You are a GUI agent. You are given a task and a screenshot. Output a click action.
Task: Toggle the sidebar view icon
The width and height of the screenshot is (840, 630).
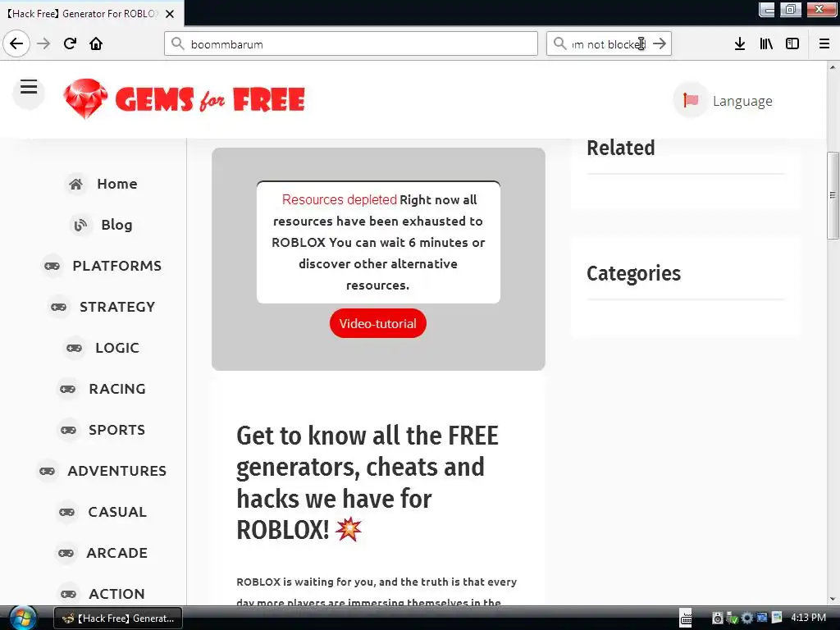point(792,43)
